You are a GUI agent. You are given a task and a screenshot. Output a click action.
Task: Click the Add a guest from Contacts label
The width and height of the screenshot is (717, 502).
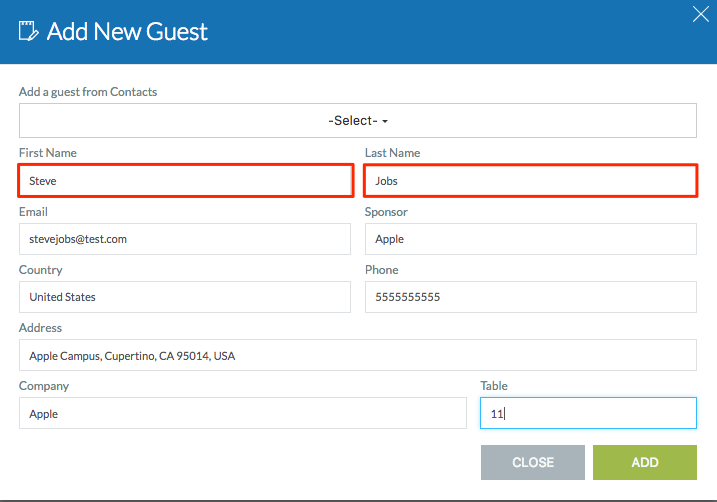point(88,92)
